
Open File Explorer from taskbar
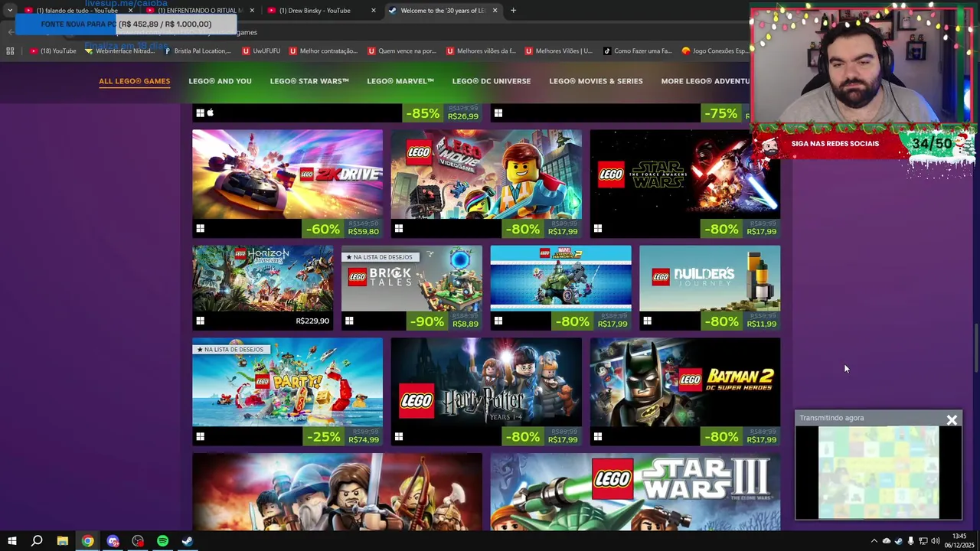click(x=62, y=541)
